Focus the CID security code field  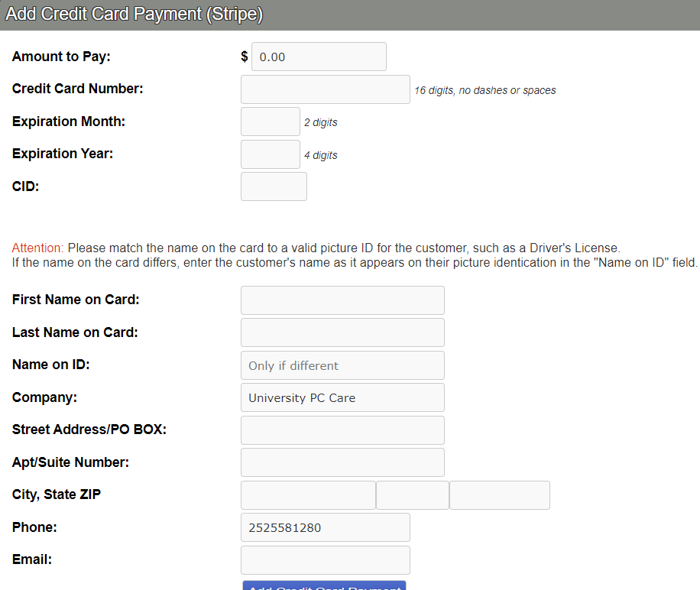point(274,186)
